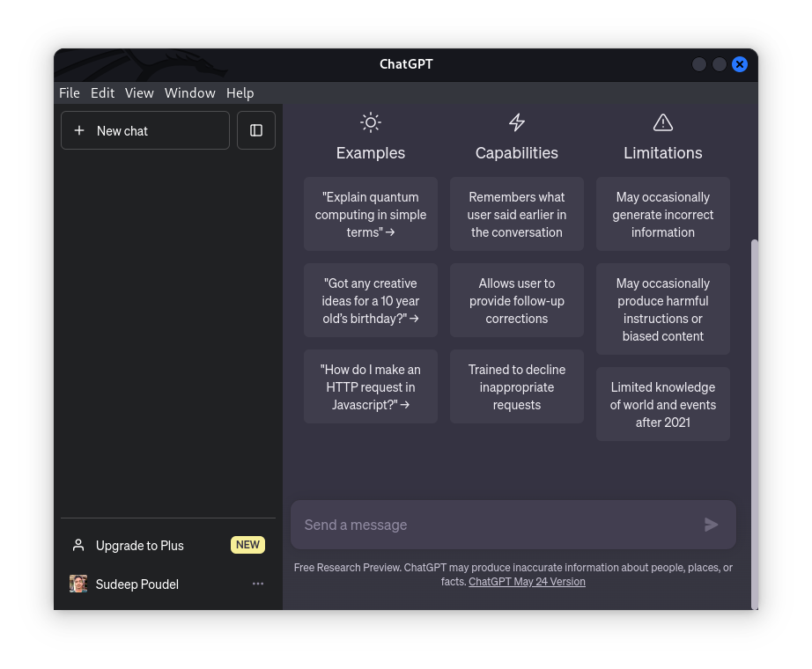Select the quantum computing example prompt
This screenshot has width=812, height=669.
[370, 214]
